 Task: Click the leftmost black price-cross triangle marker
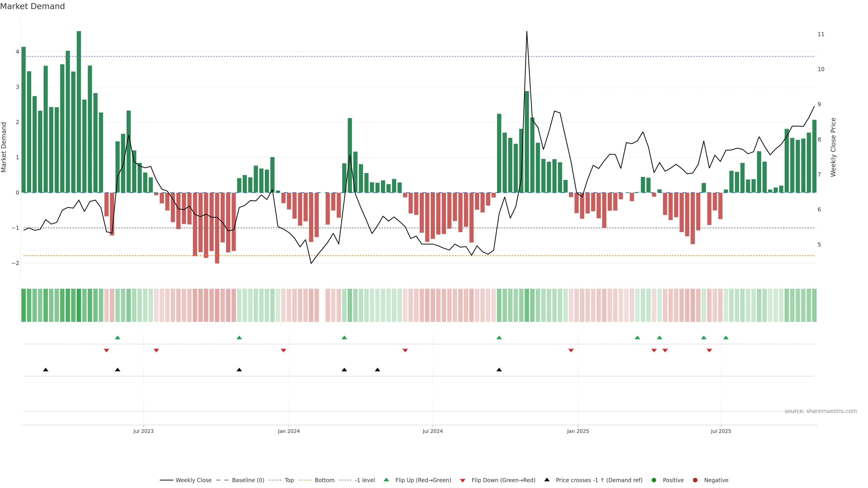(45, 370)
